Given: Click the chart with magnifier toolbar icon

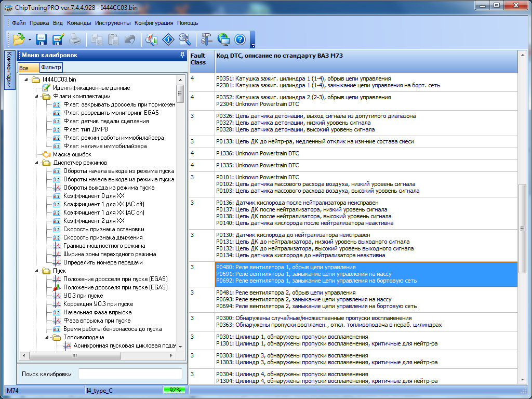Looking at the screenshot, I should point(152,39).
